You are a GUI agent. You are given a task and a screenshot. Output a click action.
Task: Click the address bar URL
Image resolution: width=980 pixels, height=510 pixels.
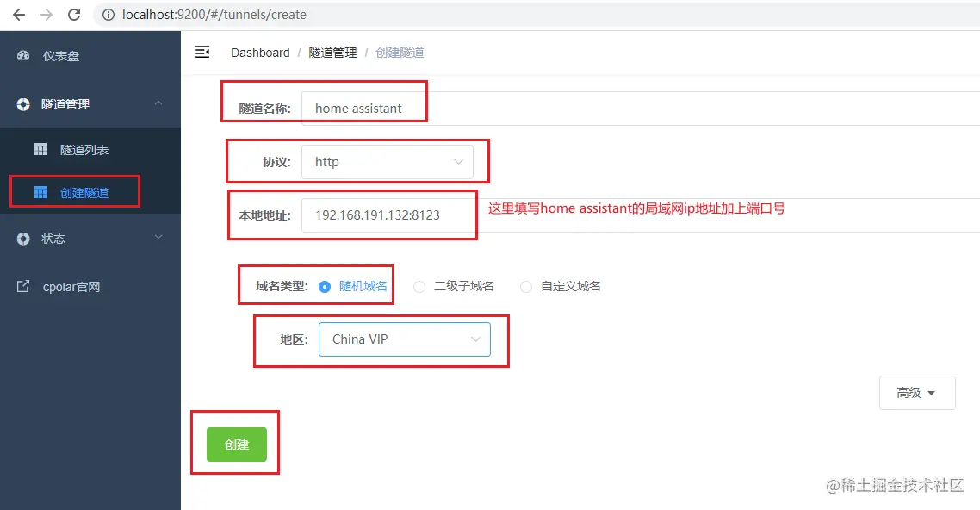pos(214,15)
